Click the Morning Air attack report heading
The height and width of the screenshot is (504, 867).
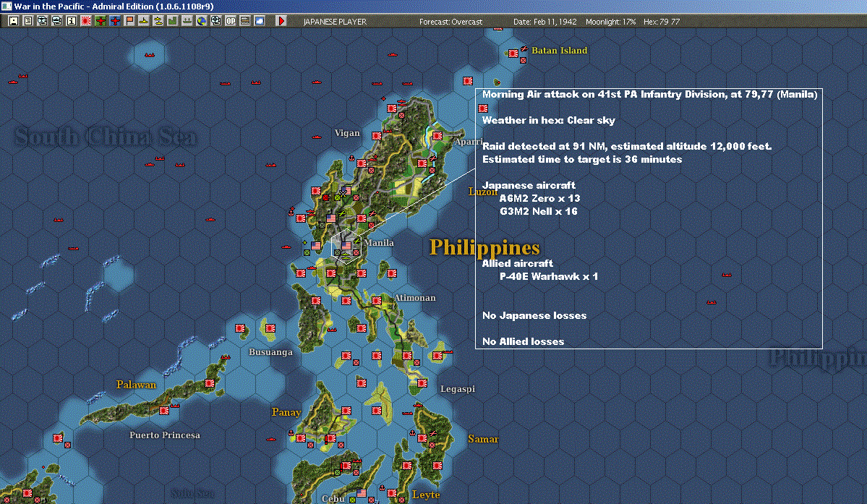click(649, 95)
